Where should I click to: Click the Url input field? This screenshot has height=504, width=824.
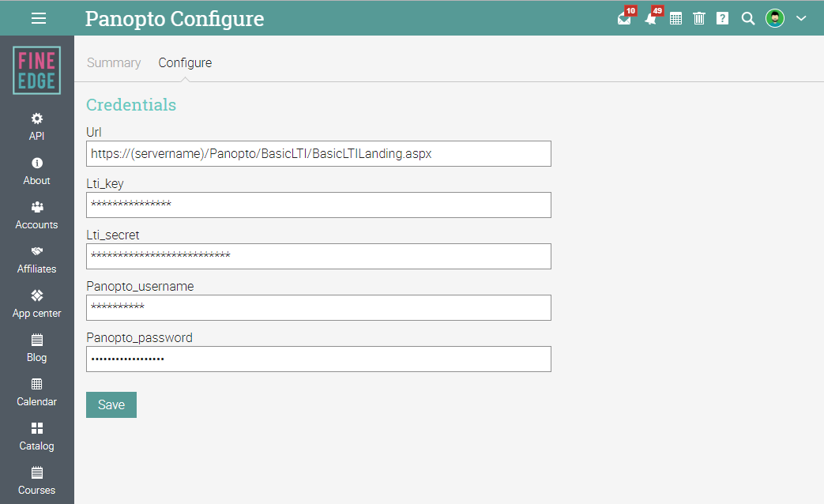click(x=318, y=153)
